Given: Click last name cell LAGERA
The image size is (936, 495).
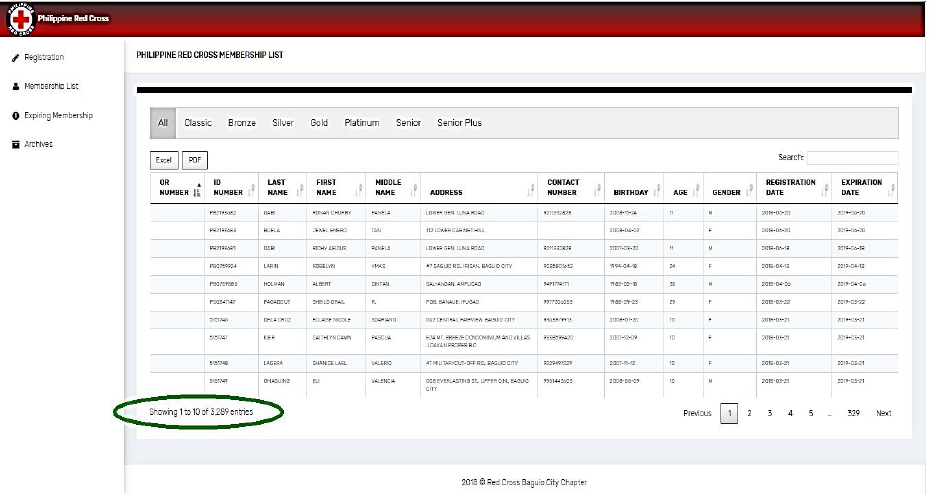Looking at the screenshot, I should [x=273, y=363].
